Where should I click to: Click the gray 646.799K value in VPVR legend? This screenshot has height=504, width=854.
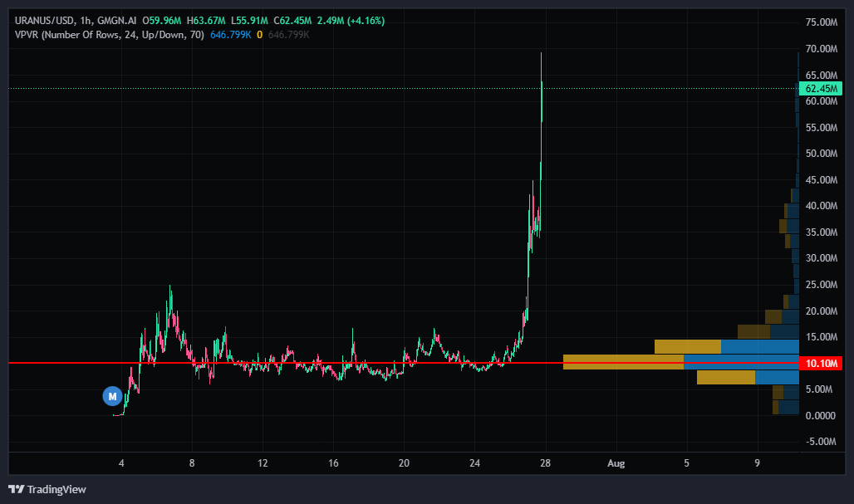pyautogui.click(x=288, y=35)
